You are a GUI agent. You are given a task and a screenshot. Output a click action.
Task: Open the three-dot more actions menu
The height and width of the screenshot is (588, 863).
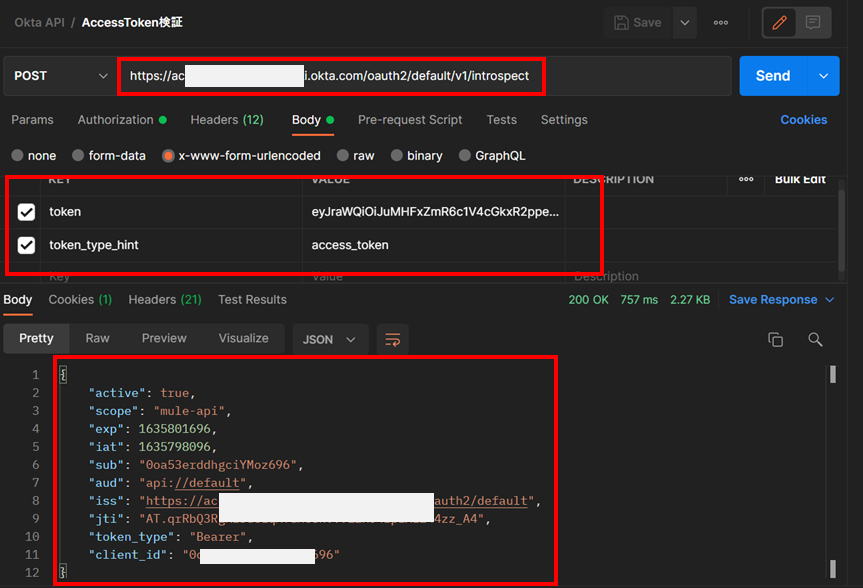[x=721, y=22]
